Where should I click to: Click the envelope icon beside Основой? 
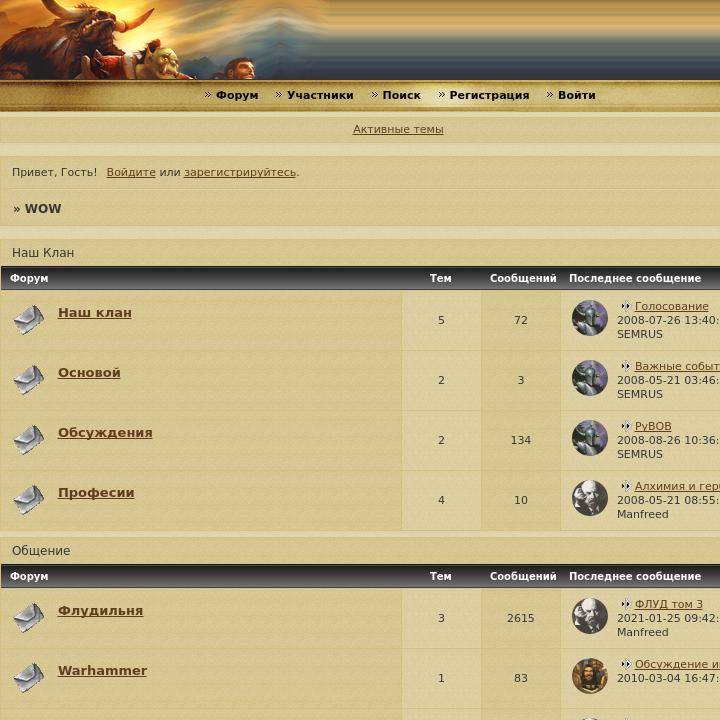pos(29,379)
